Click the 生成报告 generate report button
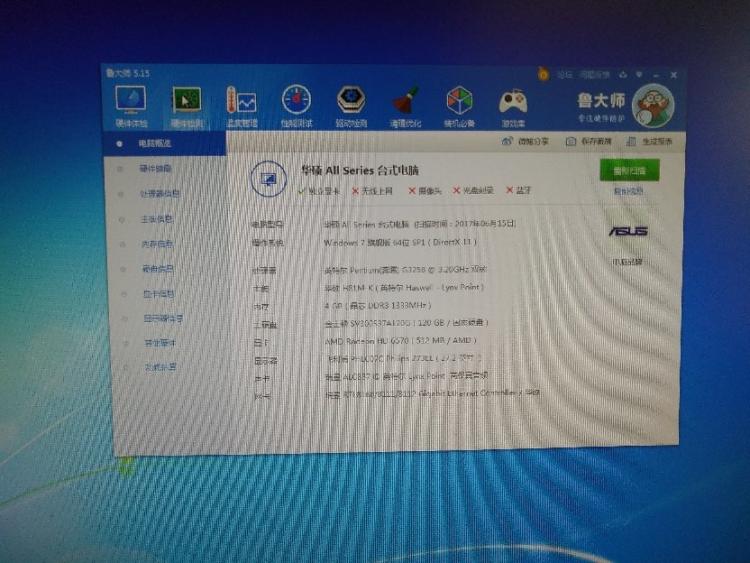The height and width of the screenshot is (563, 750). click(649, 142)
